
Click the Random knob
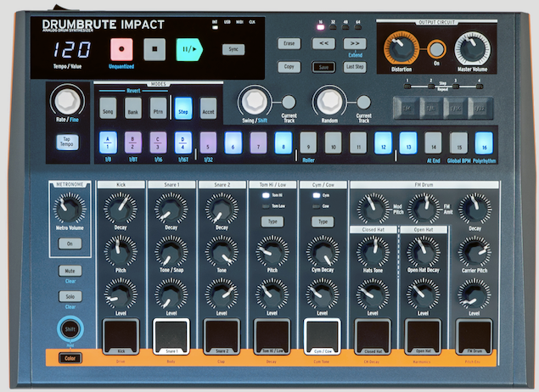click(x=329, y=102)
